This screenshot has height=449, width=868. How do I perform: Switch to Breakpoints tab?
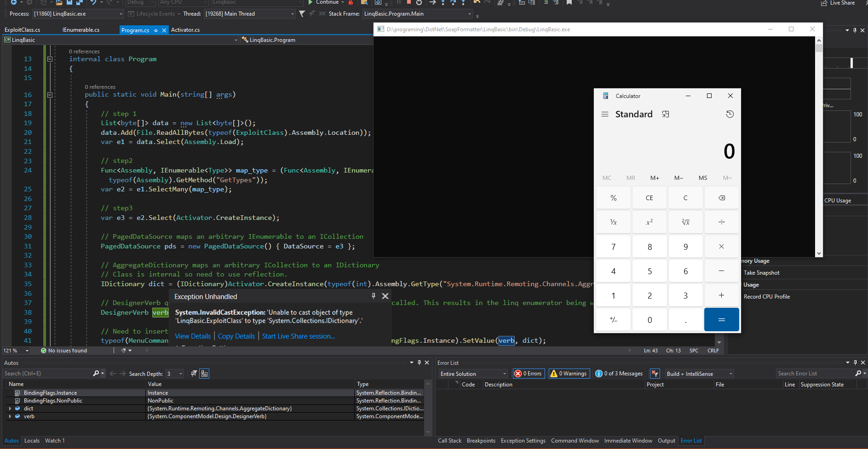pos(481,441)
